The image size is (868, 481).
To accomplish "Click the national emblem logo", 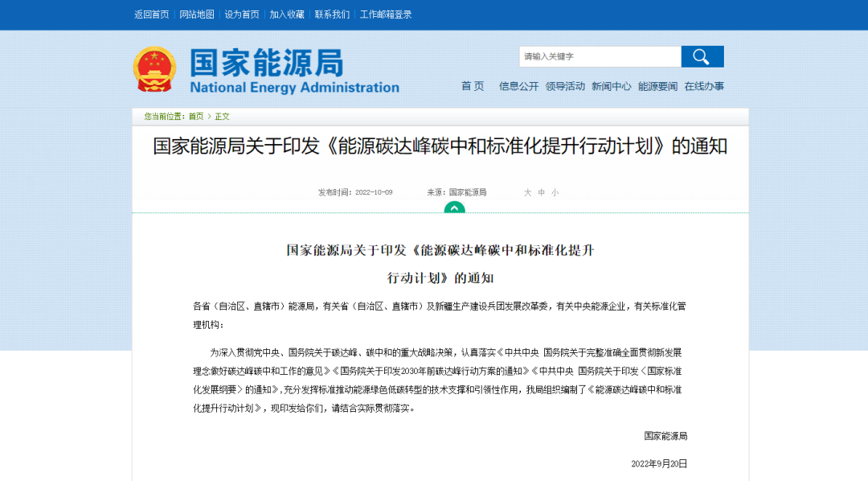I will coord(153,69).
